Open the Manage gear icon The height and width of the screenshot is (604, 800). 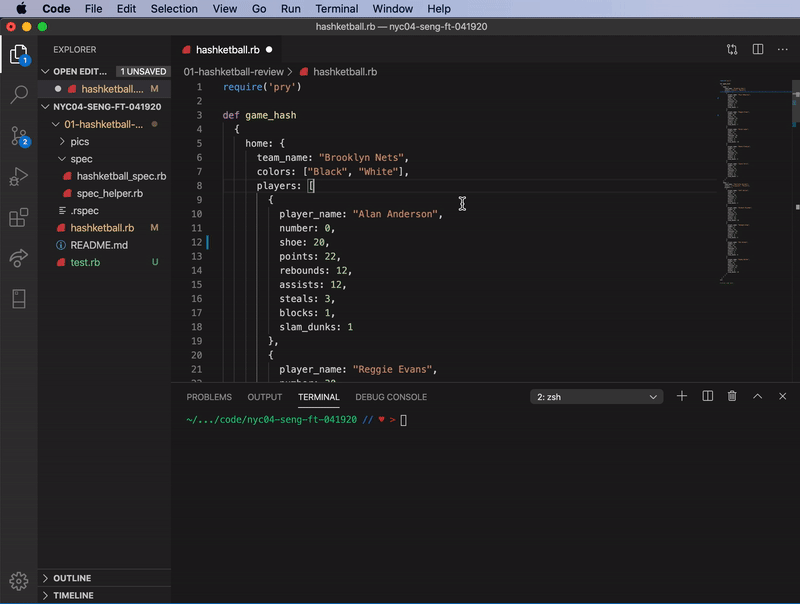(19, 581)
